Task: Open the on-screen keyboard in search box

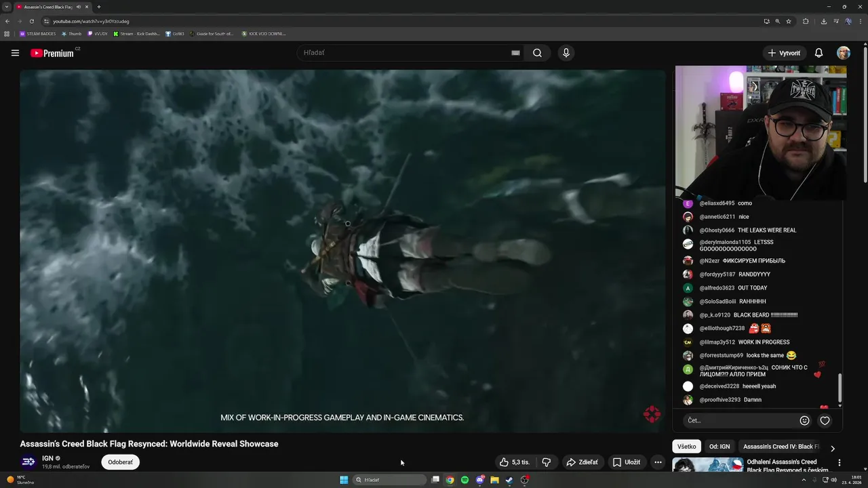Action: tap(515, 53)
